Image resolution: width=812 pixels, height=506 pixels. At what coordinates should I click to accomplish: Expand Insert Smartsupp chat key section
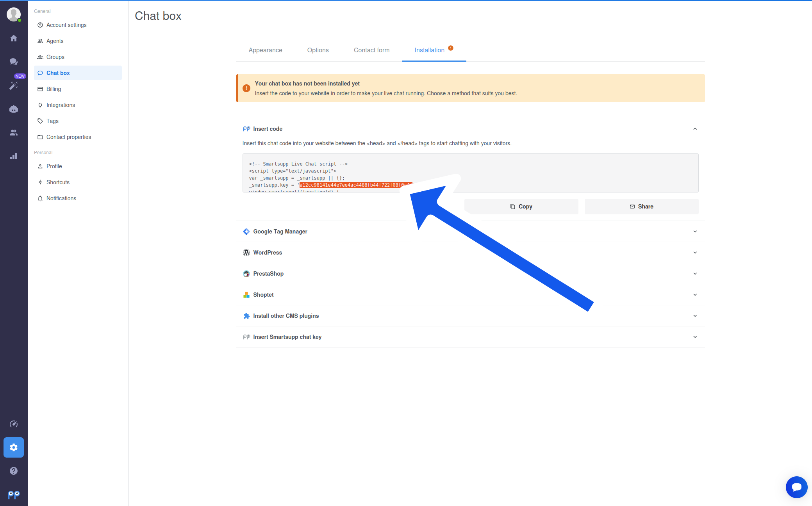(x=695, y=337)
